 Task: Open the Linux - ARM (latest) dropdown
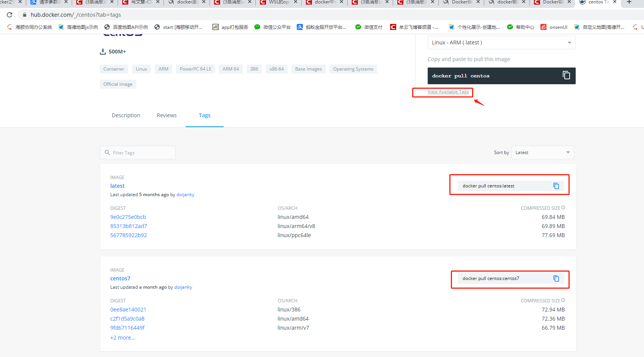pos(501,42)
